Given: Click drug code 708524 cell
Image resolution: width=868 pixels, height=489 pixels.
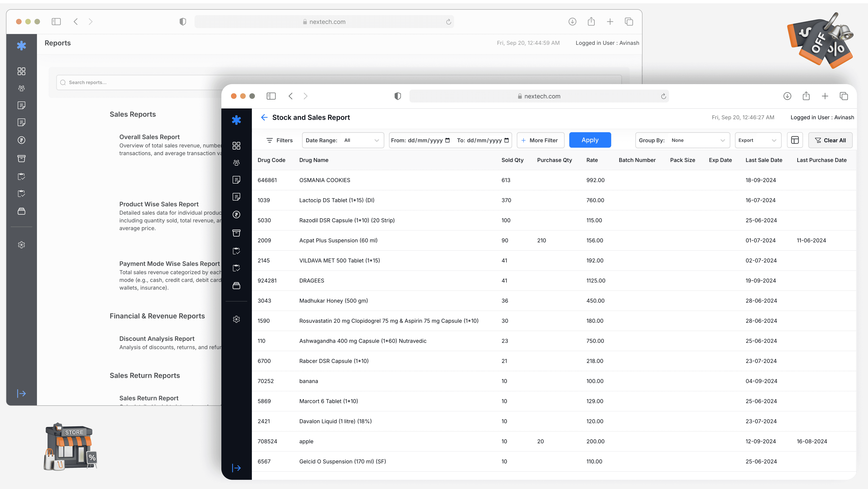Looking at the screenshot, I should (x=267, y=441).
